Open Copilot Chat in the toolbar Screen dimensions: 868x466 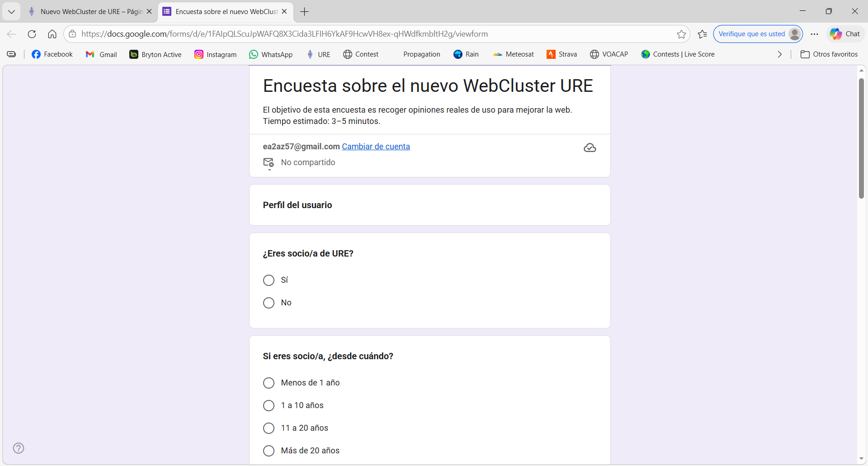point(845,34)
